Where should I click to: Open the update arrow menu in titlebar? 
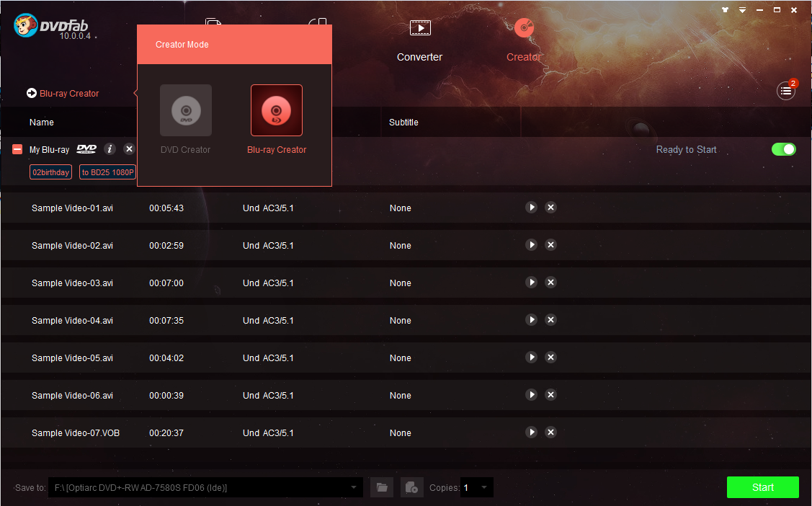point(742,9)
